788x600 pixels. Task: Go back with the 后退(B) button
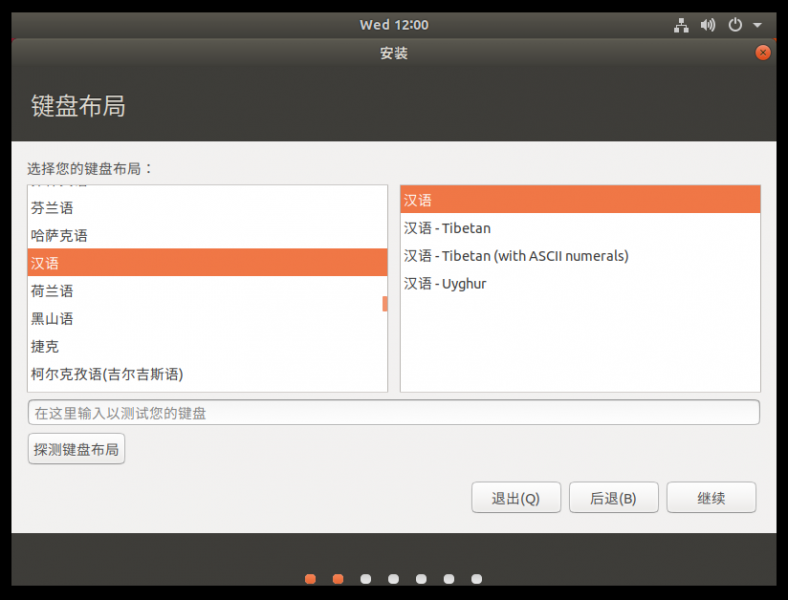click(x=613, y=498)
